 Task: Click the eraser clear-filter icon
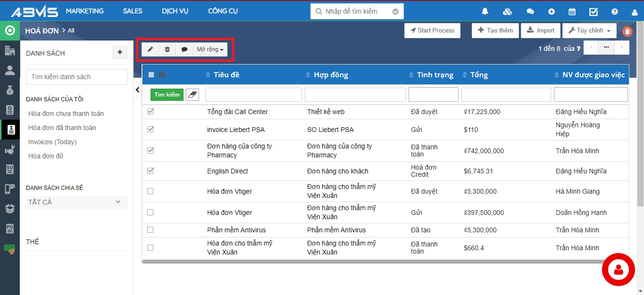pyautogui.click(x=192, y=95)
